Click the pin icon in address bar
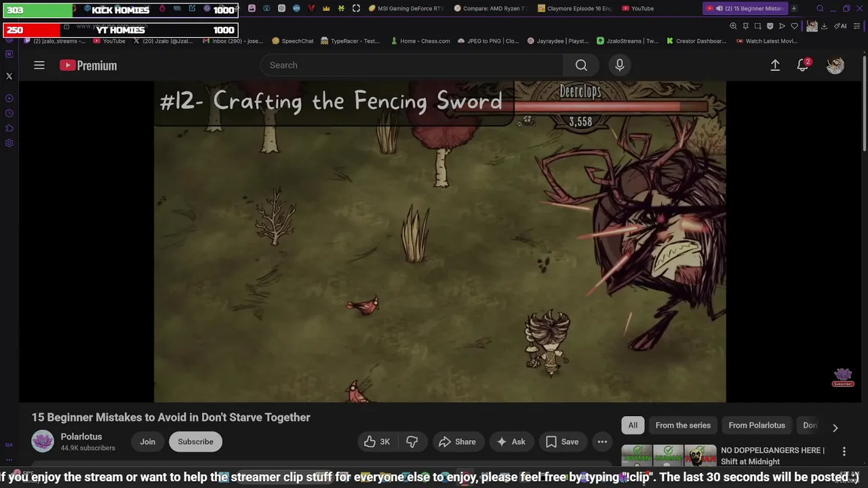868x488 pixels. point(745,26)
